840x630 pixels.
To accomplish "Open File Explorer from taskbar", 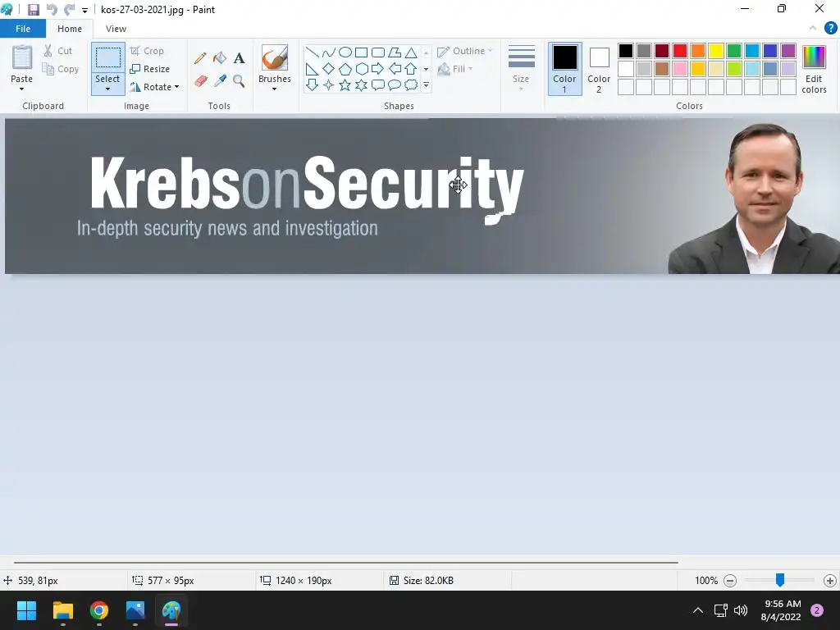I will 63,610.
